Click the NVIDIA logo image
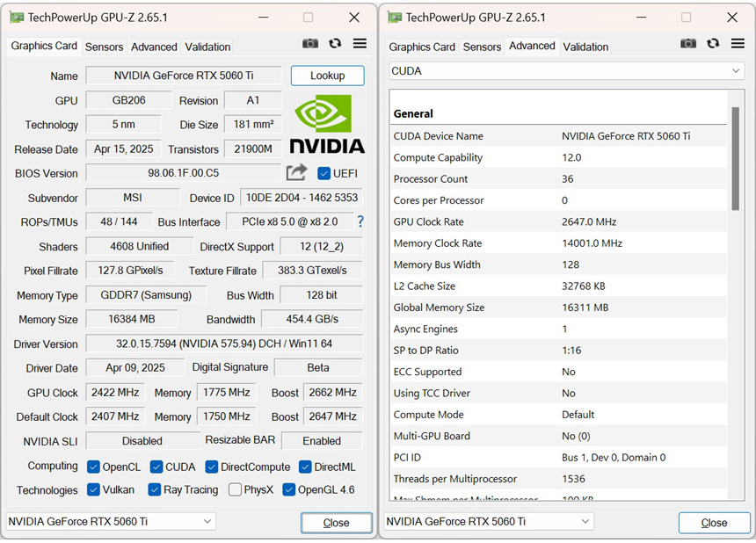This screenshot has height=543, width=756. [327, 124]
